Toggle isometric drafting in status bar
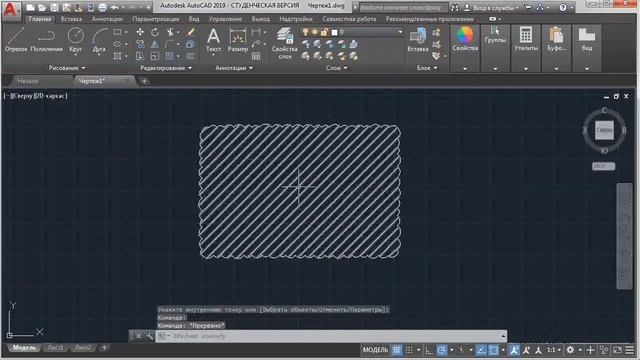The image size is (640, 360). click(461, 350)
